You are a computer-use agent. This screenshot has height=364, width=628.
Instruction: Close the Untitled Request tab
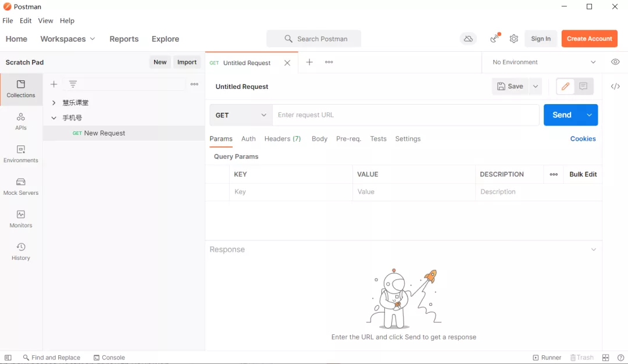coord(287,63)
